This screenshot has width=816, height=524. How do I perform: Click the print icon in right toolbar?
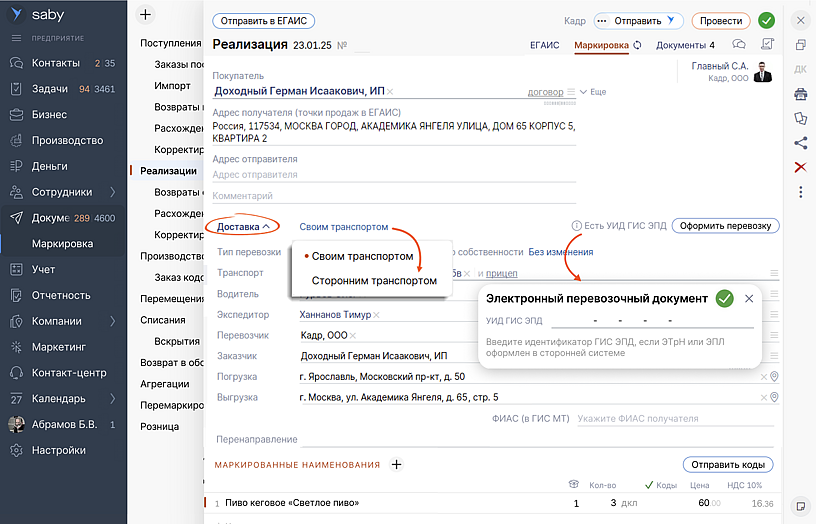(800, 94)
